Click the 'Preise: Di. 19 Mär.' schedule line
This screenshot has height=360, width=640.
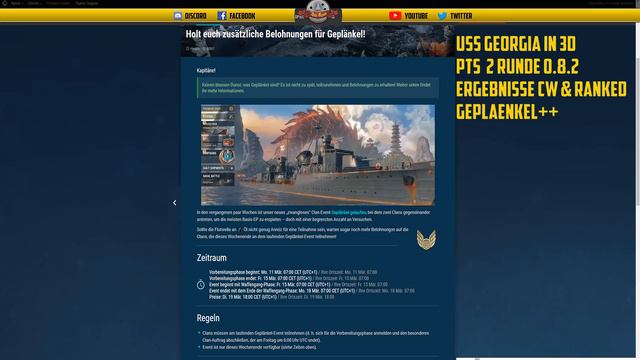pyautogui.click(x=271, y=297)
